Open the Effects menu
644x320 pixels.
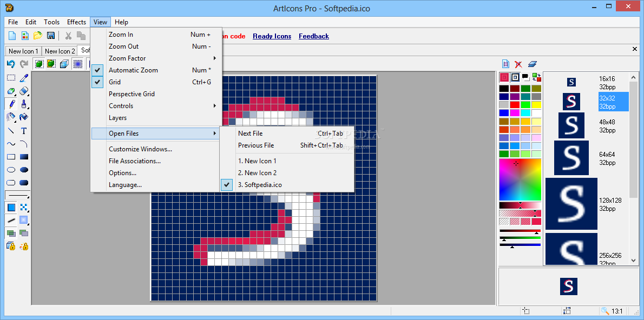click(x=77, y=22)
